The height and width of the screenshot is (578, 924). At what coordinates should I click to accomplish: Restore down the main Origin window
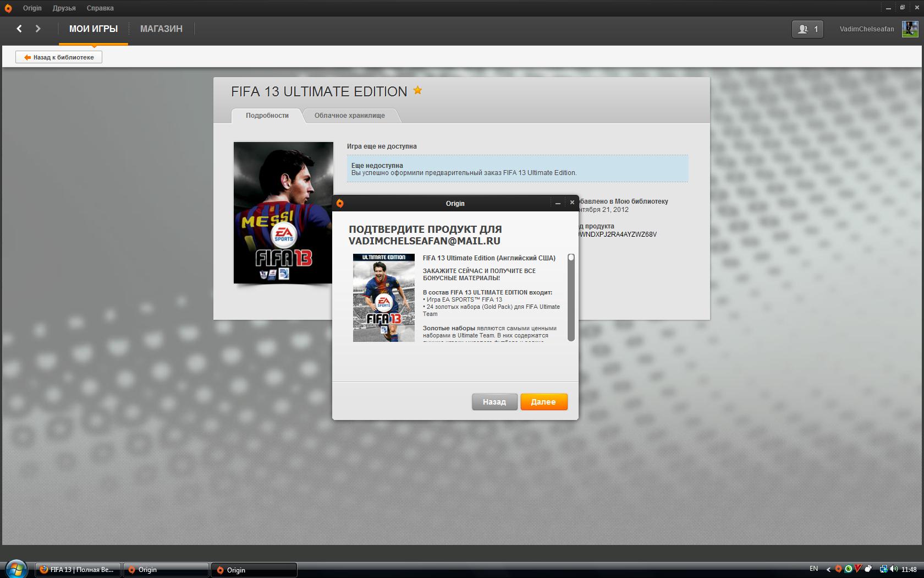coord(903,8)
